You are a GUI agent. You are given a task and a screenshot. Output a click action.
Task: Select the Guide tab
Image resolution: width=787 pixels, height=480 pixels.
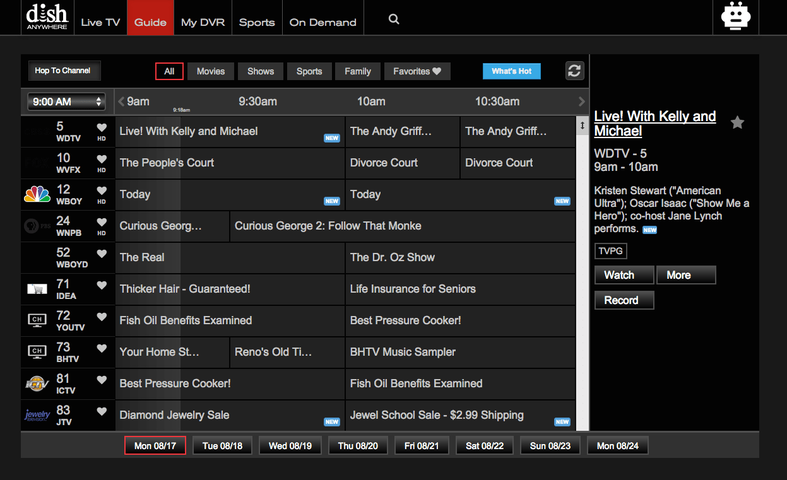[x=150, y=18]
